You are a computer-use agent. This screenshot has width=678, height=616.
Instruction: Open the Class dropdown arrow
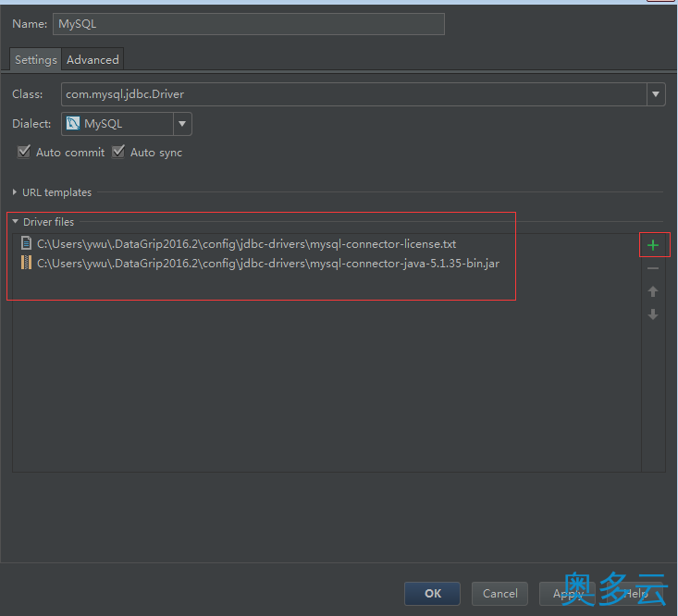pos(656,93)
